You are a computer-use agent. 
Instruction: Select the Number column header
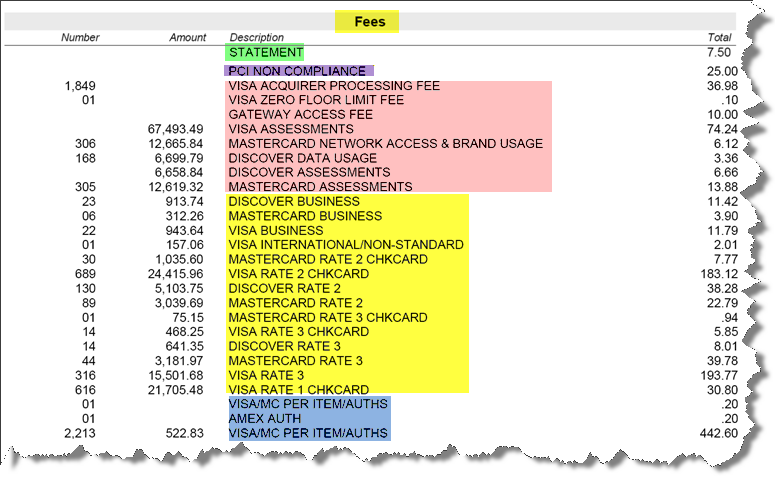80,38
